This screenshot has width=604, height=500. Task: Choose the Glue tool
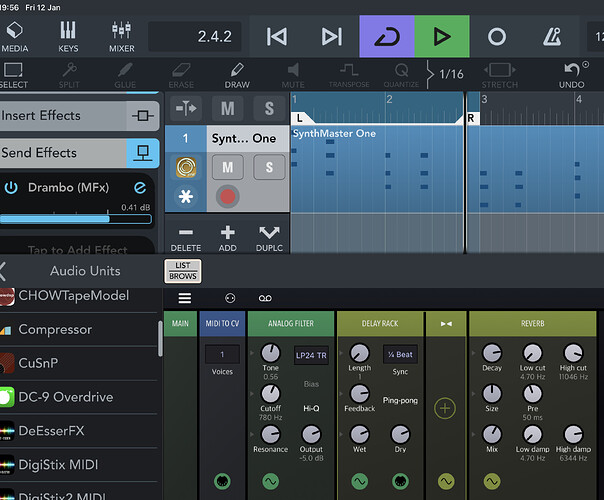point(125,75)
